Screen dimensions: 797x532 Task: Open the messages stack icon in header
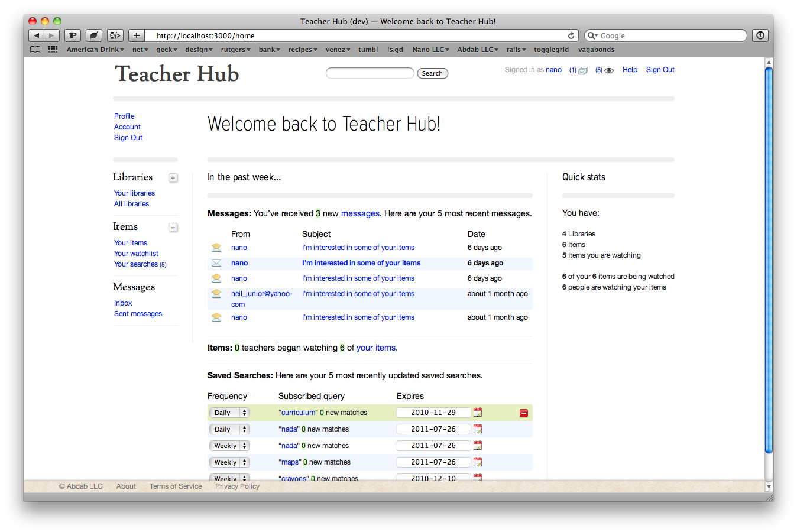pyautogui.click(x=583, y=70)
